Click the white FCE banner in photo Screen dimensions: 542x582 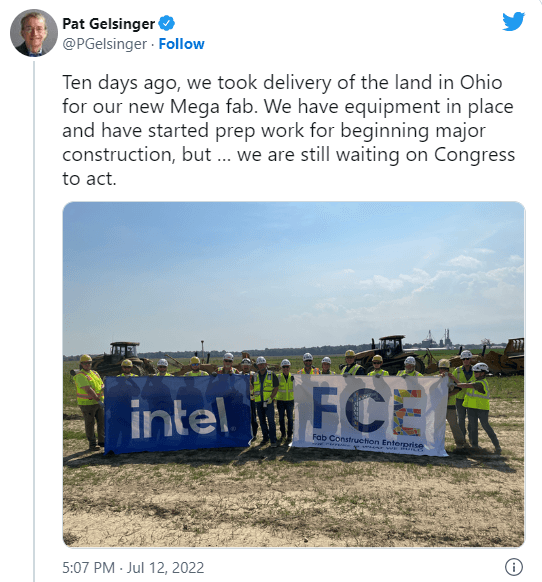coord(370,415)
